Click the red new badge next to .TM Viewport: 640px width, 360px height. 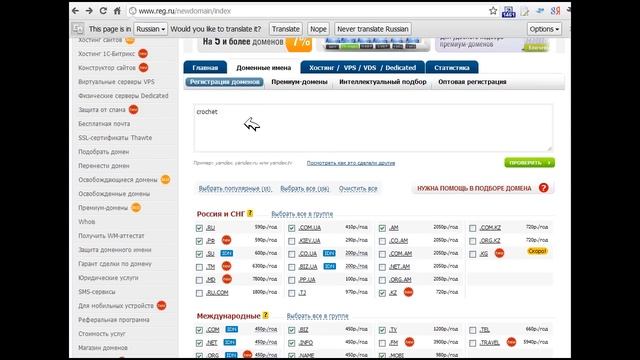[226, 266]
